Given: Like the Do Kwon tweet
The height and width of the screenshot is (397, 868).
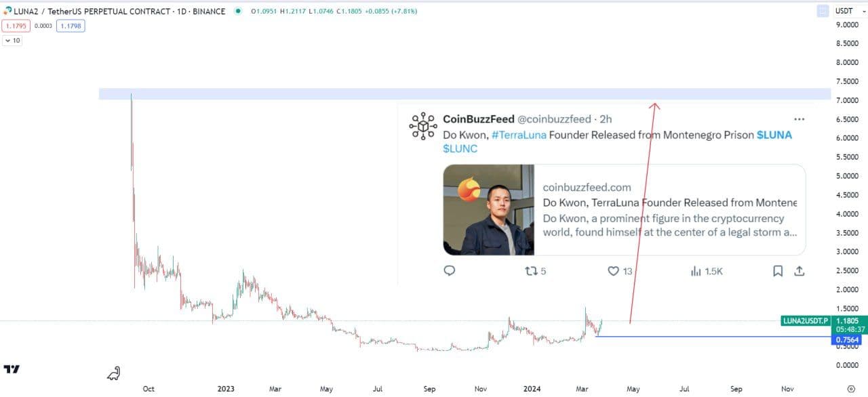Looking at the screenshot, I should coord(613,271).
